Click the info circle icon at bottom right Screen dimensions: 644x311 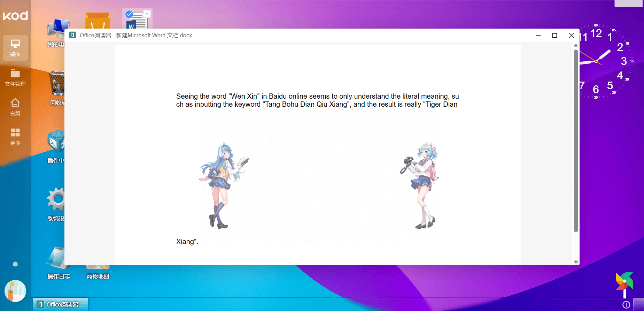click(626, 305)
